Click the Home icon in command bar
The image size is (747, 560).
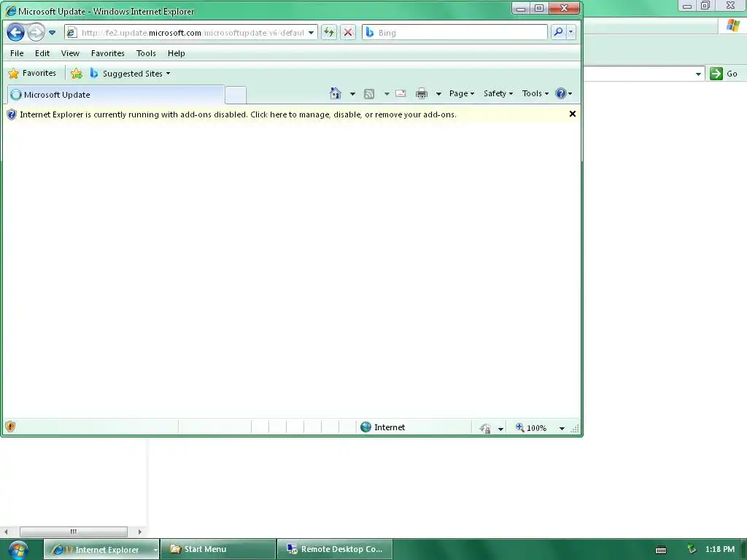pyautogui.click(x=336, y=93)
